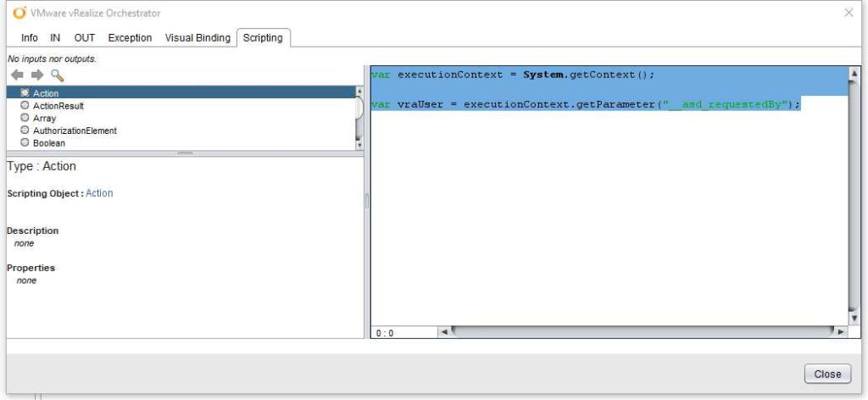This screenshot has height=400, width=868.
Task: Click the script editor scroll left arrow
Action: point(443,332)
